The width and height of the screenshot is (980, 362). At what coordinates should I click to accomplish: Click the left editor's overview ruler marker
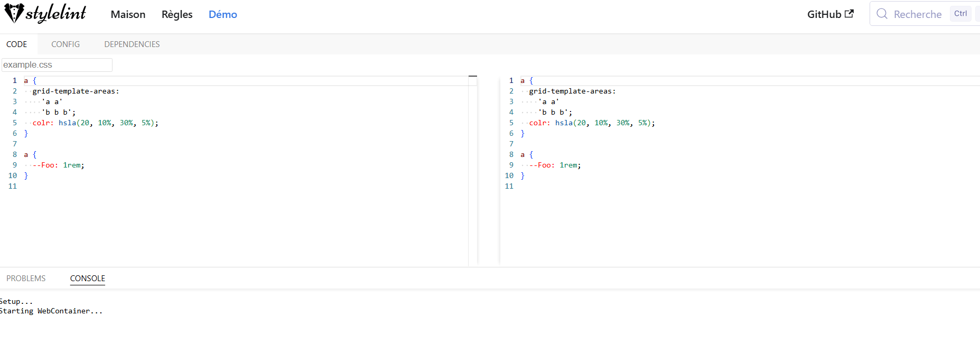point(472,77)
